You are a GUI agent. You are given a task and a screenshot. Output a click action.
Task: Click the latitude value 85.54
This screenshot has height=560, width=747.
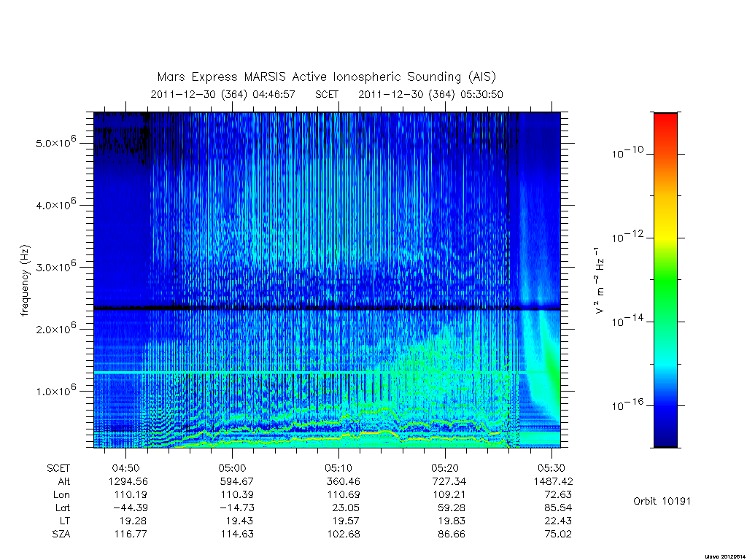pos(558,507)
